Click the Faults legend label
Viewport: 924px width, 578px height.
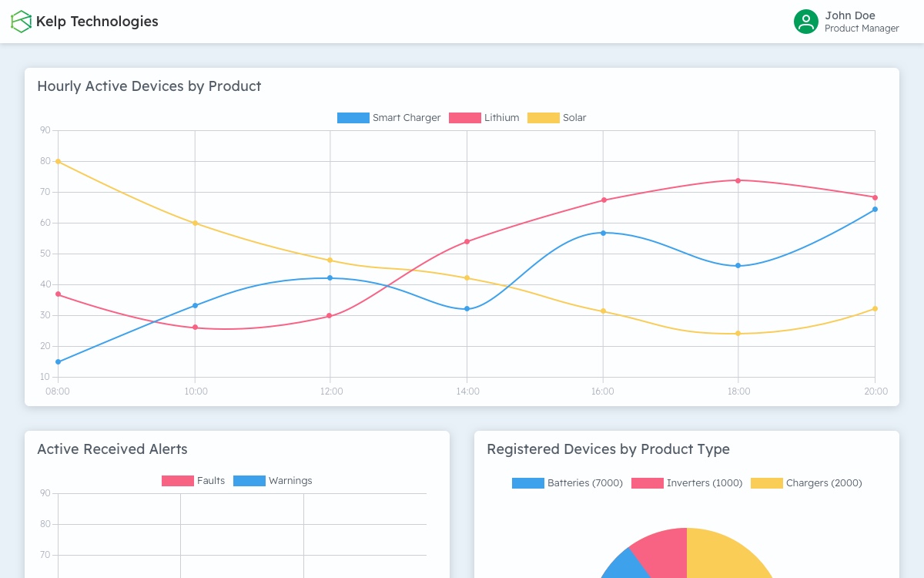click(211, 481)
